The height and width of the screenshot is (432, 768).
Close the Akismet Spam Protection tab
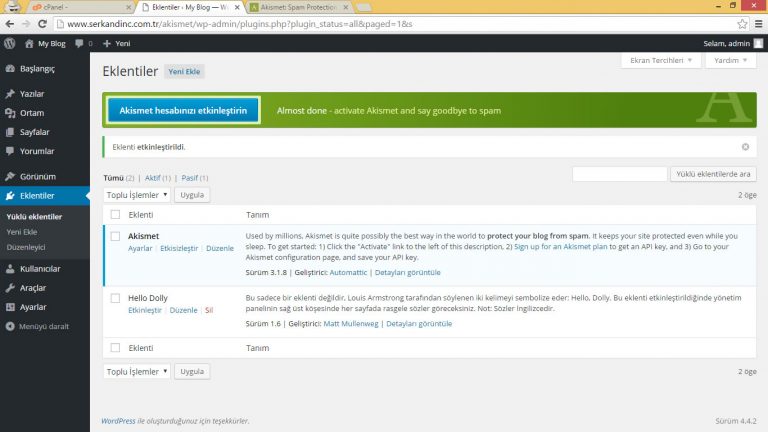pos(345,7)
